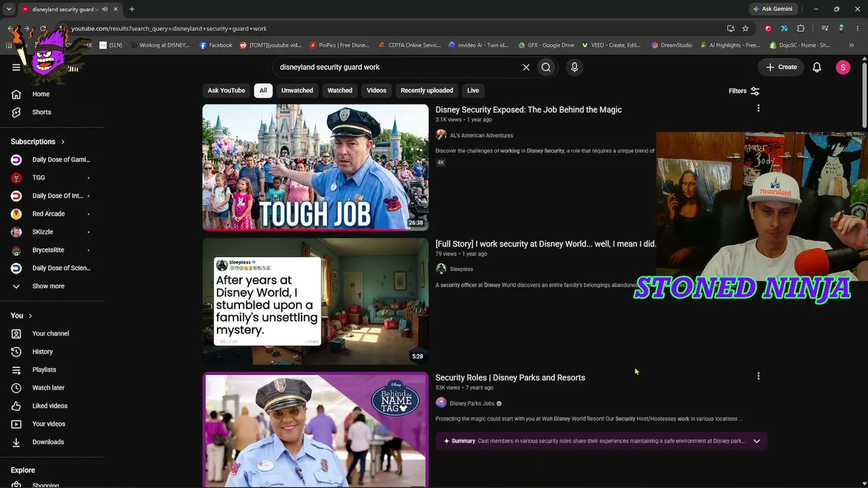868x488 pixels.
Task: Open the Disney World unsettling mystery thumbnail
Action: (x=315, y=301)
